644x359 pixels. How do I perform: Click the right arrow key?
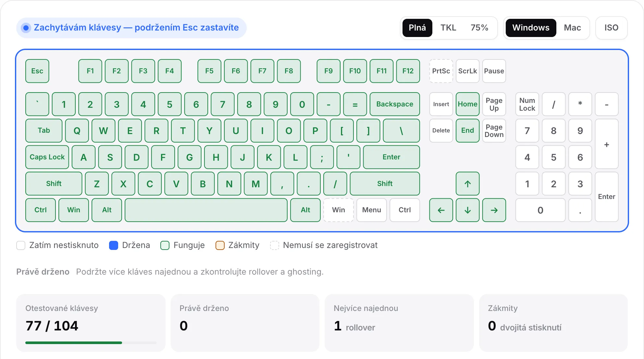pos(494,210)
